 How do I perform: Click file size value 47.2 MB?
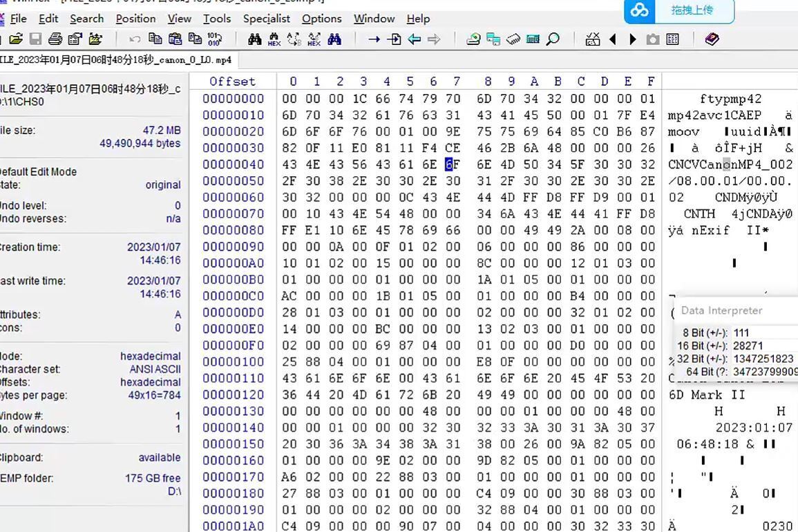tap(162, 131)
